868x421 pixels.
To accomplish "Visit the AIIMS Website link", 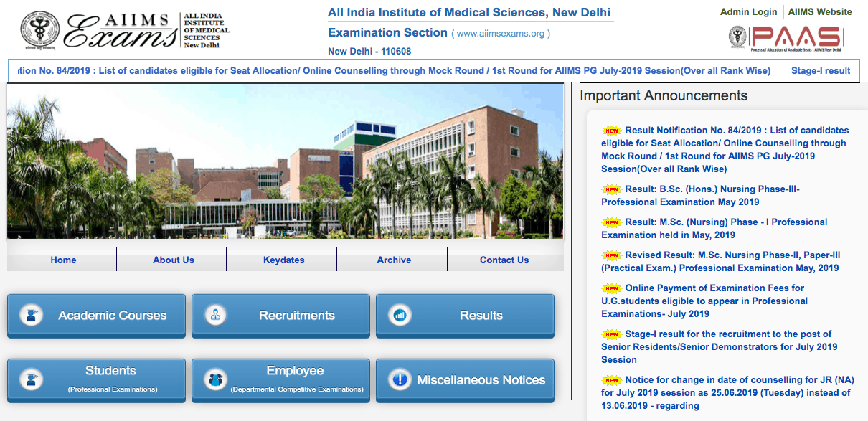I will pyautogui.click(x=820, y=11).
